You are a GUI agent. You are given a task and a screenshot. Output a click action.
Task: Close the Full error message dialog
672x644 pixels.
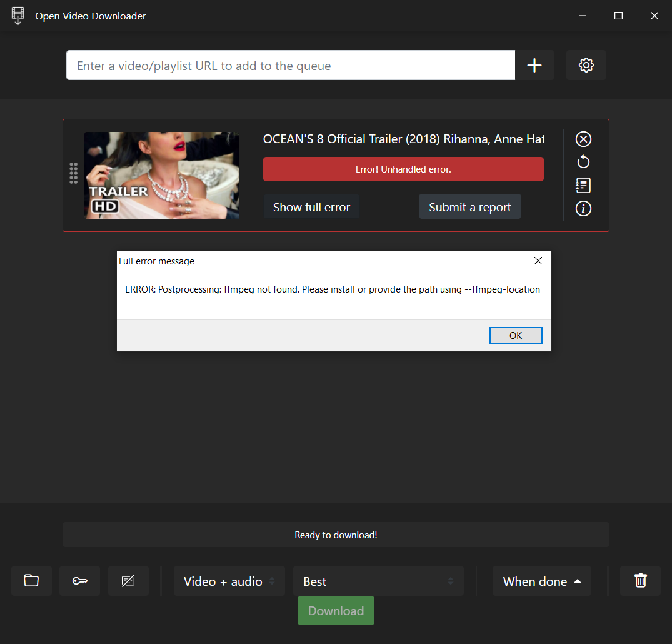coord(538,261)
